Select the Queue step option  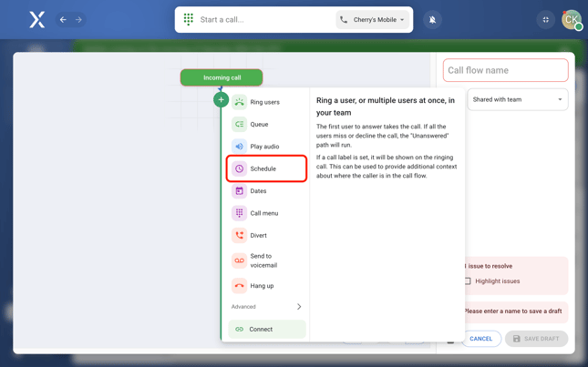pos(266,125)
